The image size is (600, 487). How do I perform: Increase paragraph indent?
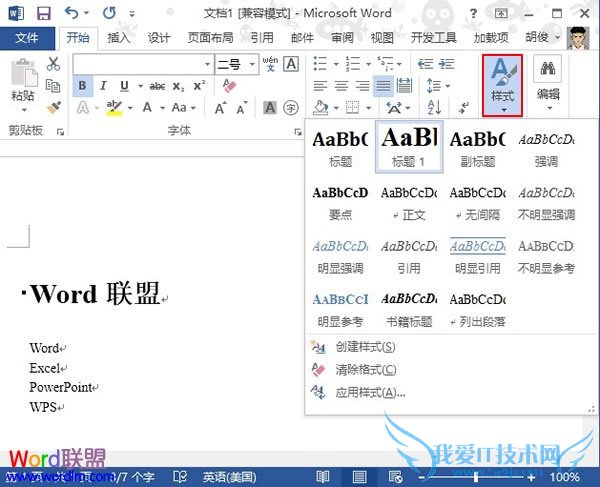447,64
